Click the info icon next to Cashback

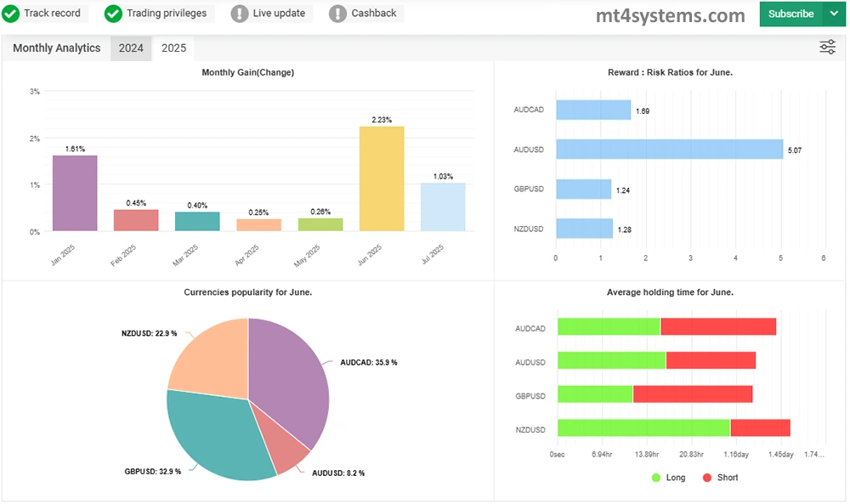[338, 13]
